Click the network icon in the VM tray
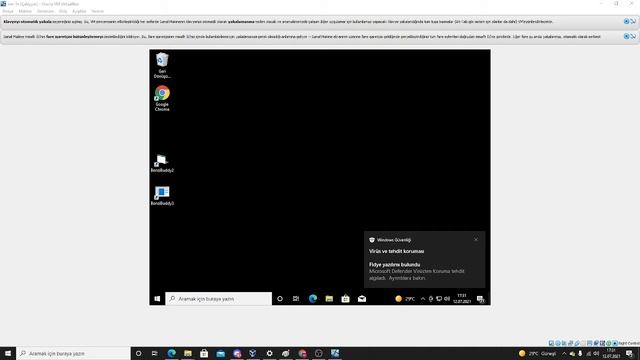 click(439, 299)
